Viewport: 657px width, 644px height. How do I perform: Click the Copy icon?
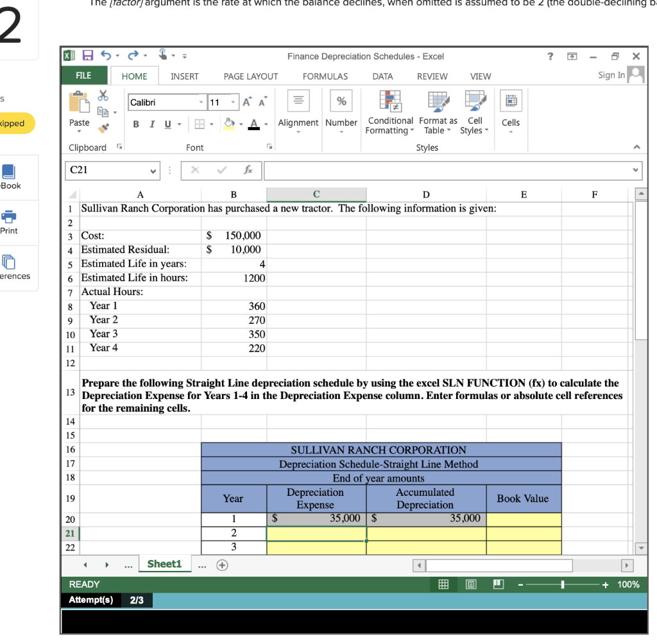click(103, 112)
